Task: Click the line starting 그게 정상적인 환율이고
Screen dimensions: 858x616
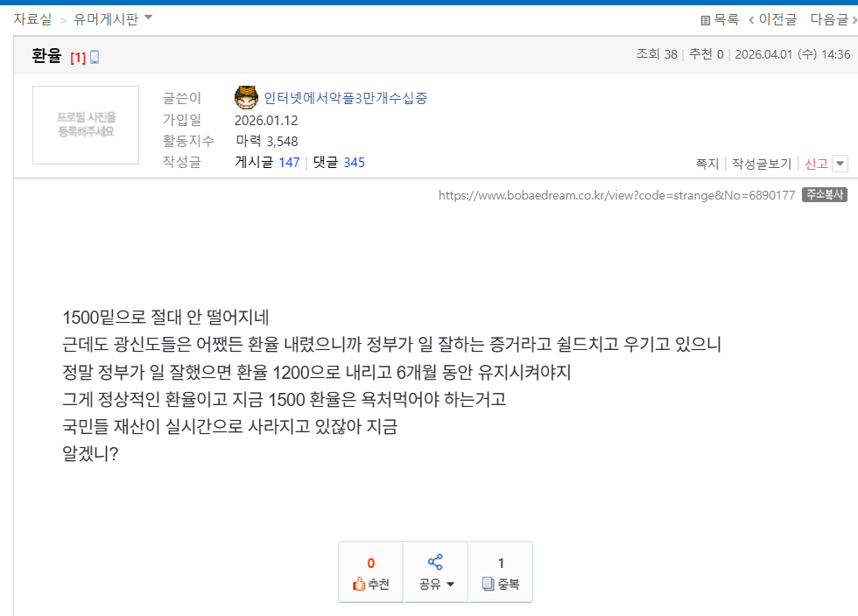Action: pyautogui.click(x=284, y=399)
